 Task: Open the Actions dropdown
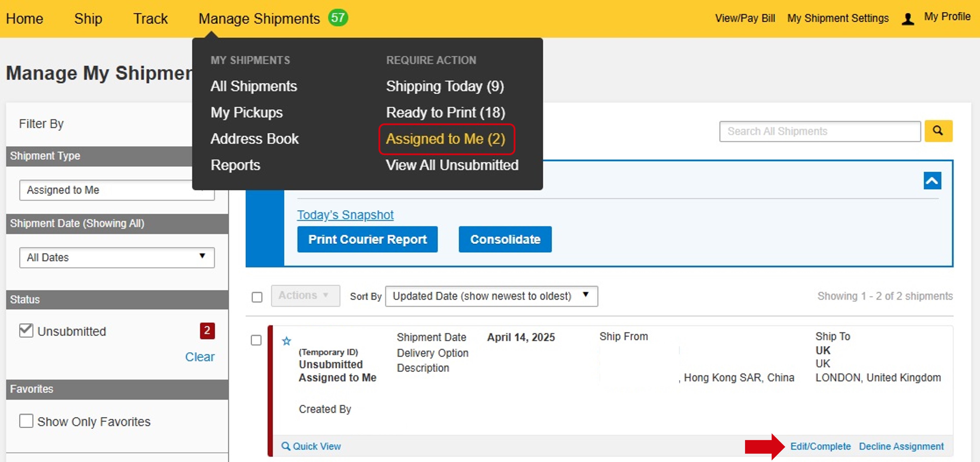(305, 295)
